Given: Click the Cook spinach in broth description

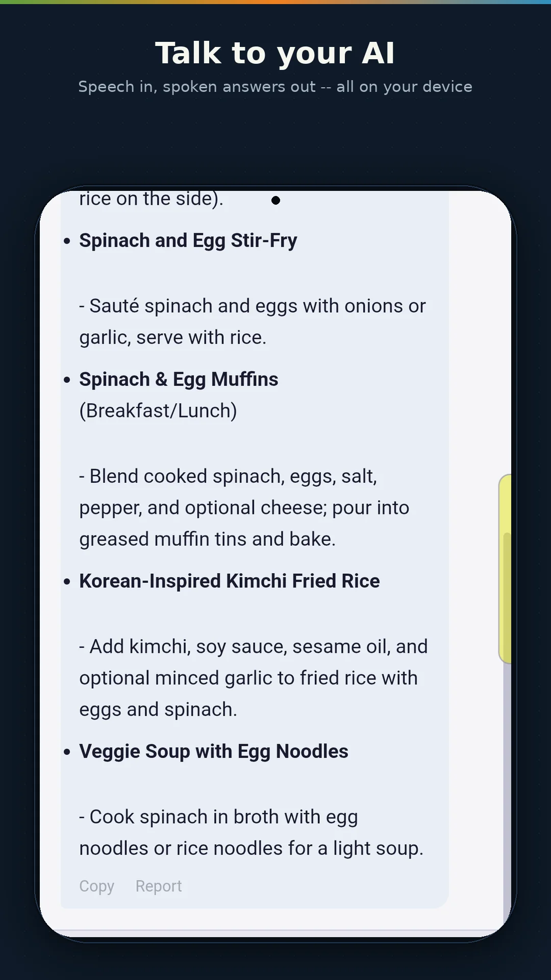Looking at the screenshot, I should coord(252,832).
